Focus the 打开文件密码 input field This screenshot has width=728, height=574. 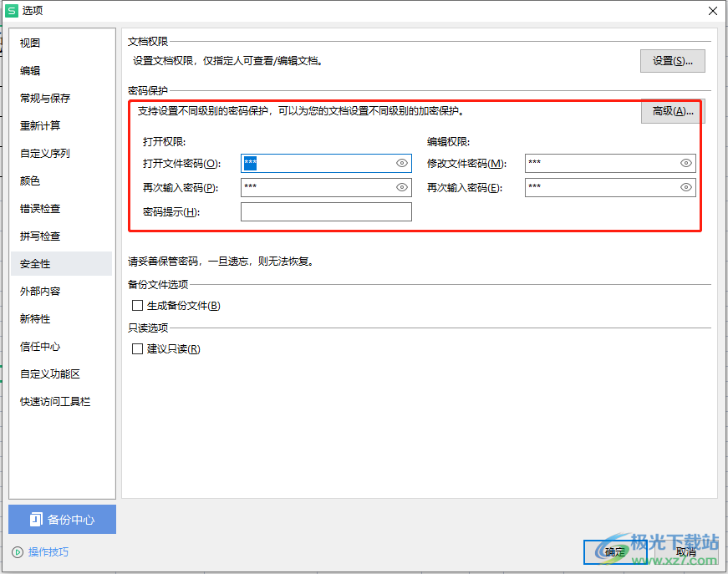pos(326,163)
